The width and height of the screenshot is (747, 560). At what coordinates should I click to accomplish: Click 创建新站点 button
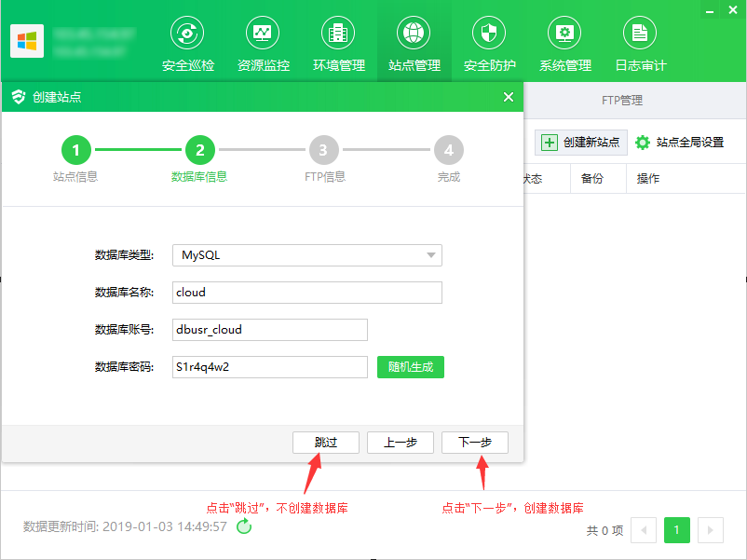click(580, 142)
